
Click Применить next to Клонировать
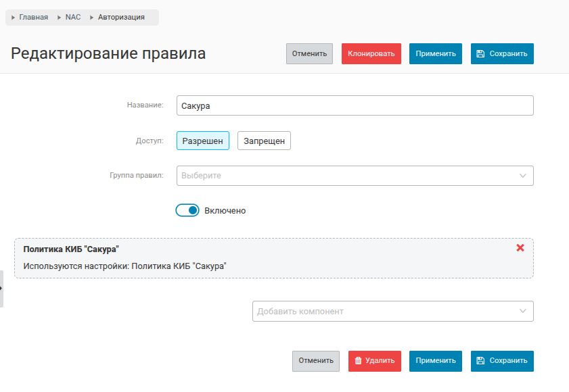(435, 53)
